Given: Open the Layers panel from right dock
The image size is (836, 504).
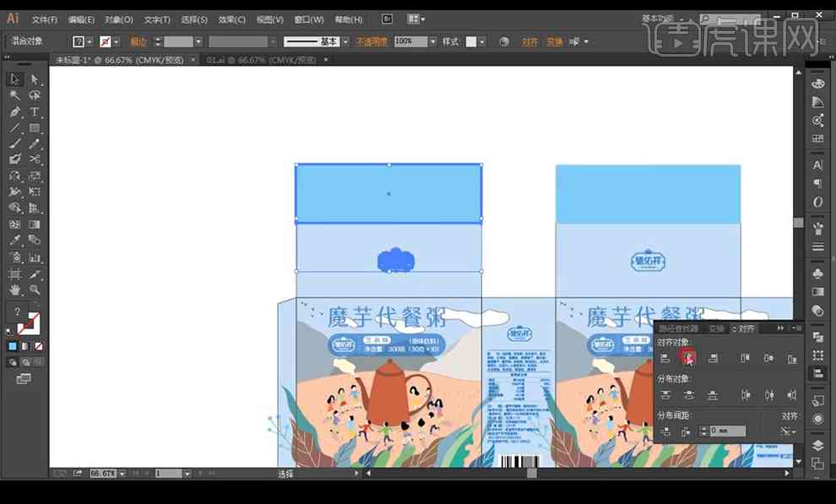Looking at the screenshot, I should click(817, 445).
